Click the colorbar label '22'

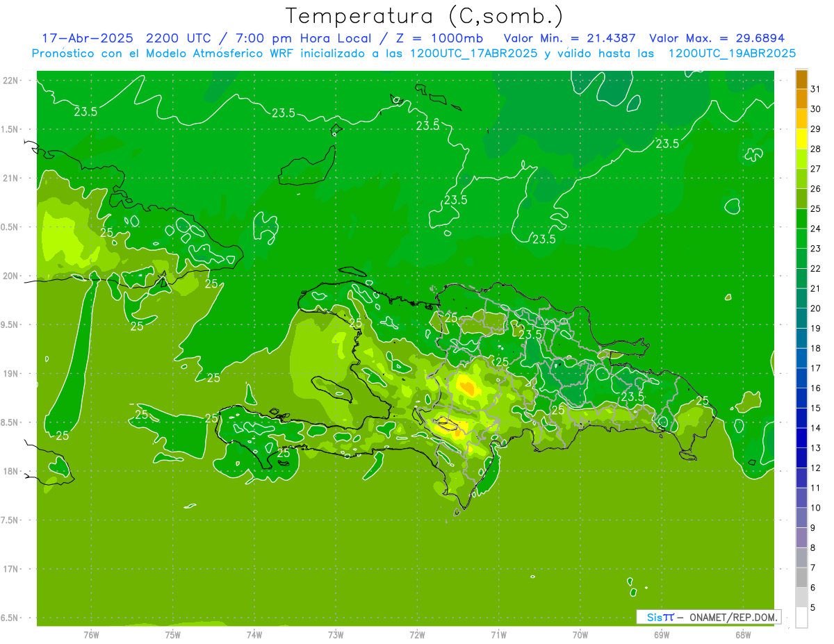pyautogui.click(x=816, y=268)
